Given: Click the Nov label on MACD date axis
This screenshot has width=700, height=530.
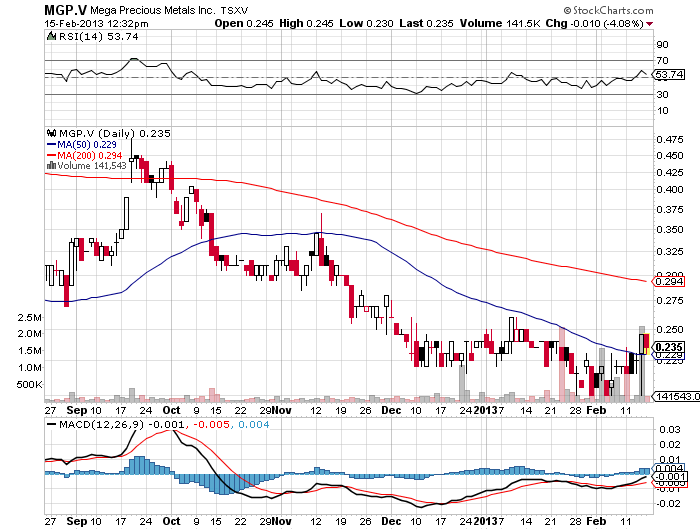Looking at the screenshot, I should [282, 521].
